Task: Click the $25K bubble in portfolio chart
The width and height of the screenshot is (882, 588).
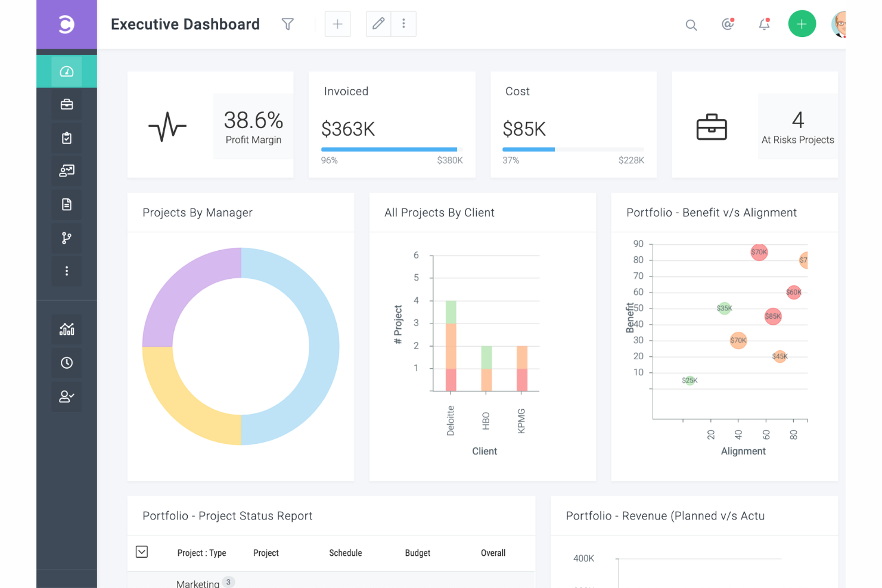Action: 690,380
